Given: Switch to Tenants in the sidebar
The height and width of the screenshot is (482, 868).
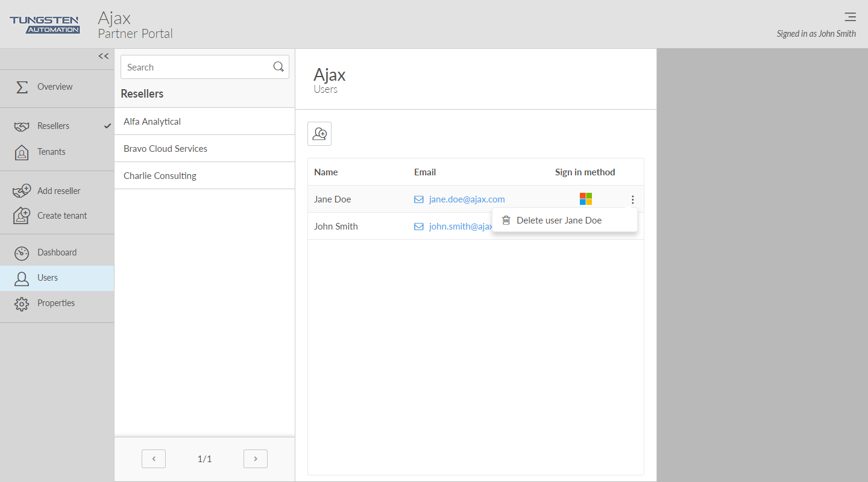Looking at the screenshot, I should coord(51,152).
